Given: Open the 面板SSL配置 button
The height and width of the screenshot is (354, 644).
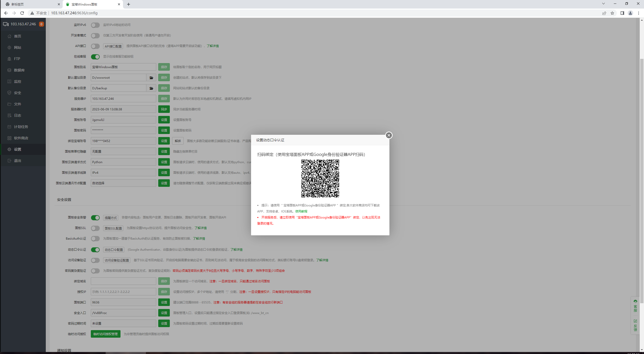Looking at the screenshot, I should tap(113, 228).
